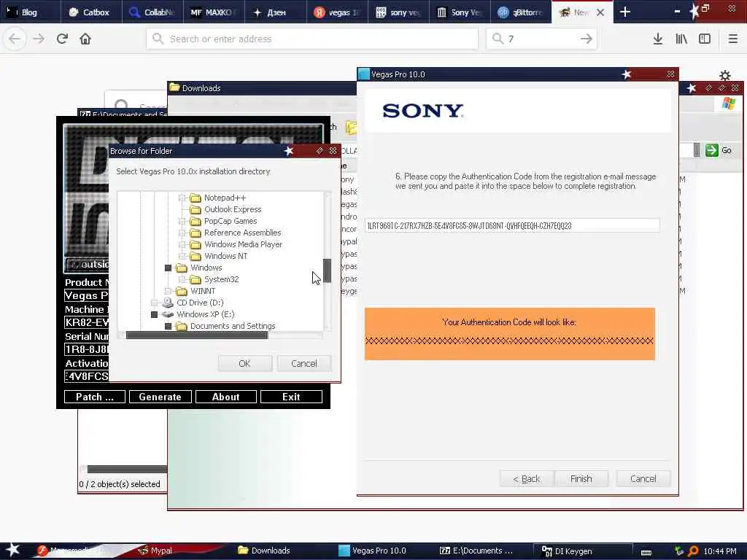
Task: Toggle the sidebar view icon
Action: [x=705, y=39]
